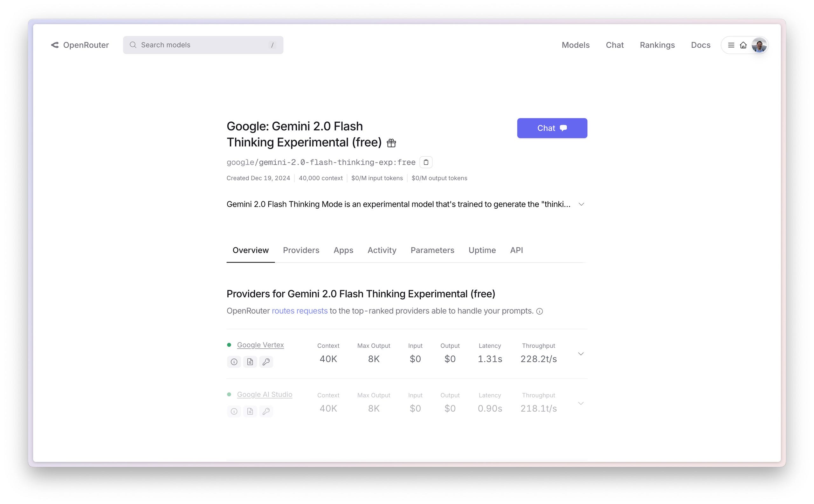Click Google Vertex key icon
Screen dimensions: 814x504
[266, 362]
